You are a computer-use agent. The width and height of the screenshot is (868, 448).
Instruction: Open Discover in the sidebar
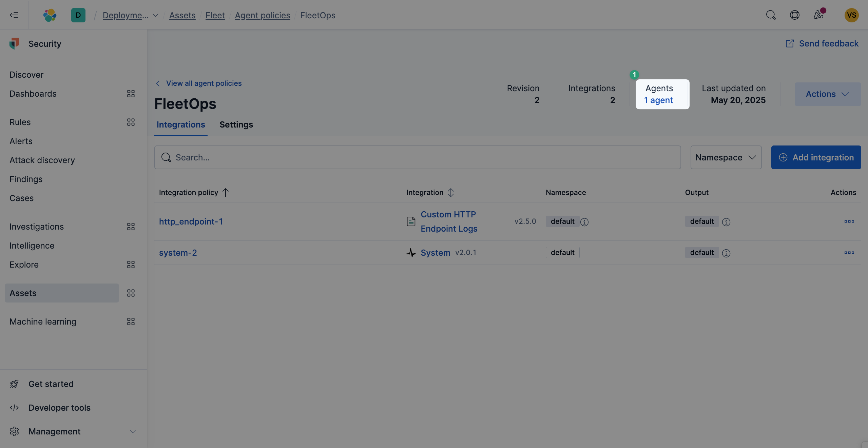(x=26, y=75)
